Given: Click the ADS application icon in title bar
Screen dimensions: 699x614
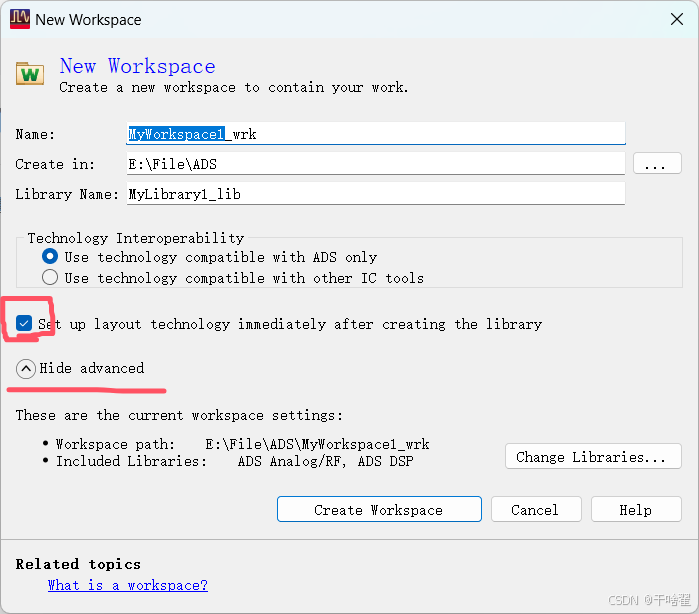Looking at the screenshot, I should point(20,19).
